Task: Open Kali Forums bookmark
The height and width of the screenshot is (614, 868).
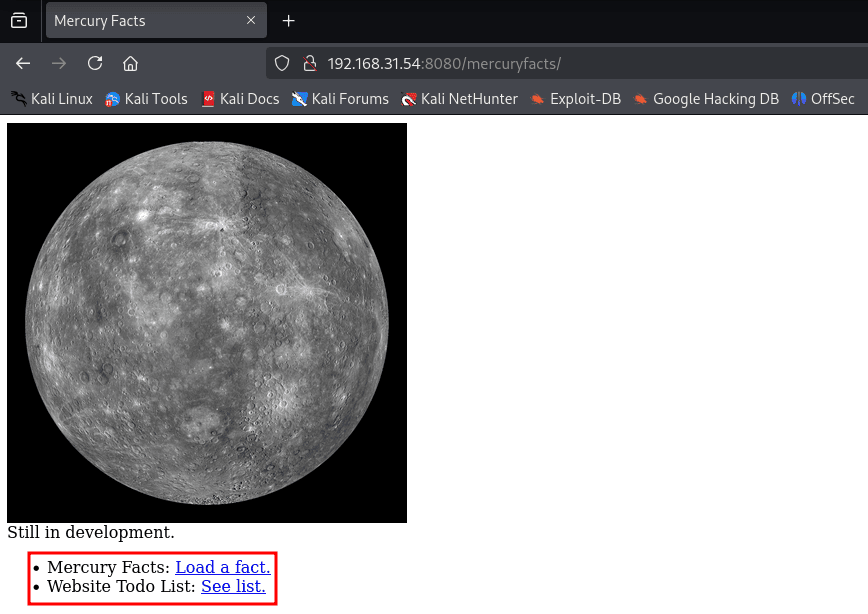Action: point(340,99)
